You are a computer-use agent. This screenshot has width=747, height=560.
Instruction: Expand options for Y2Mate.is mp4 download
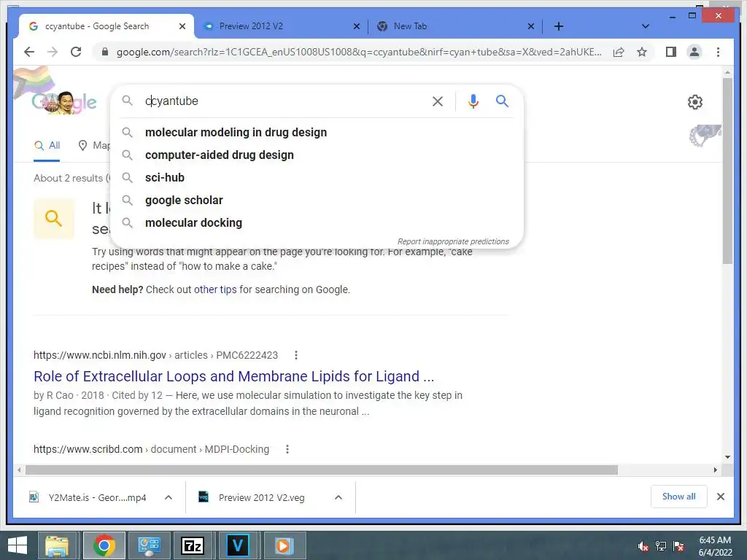(x=169, y=497)
